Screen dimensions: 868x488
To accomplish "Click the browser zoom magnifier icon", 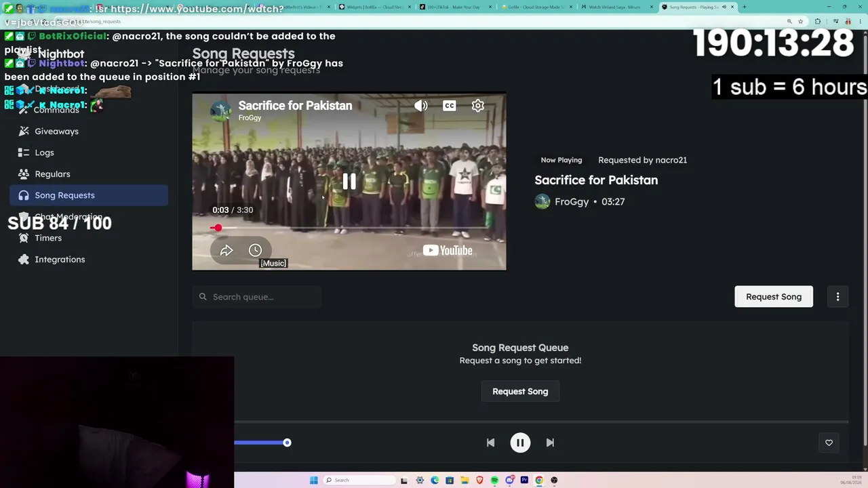I will coord(789,22).
